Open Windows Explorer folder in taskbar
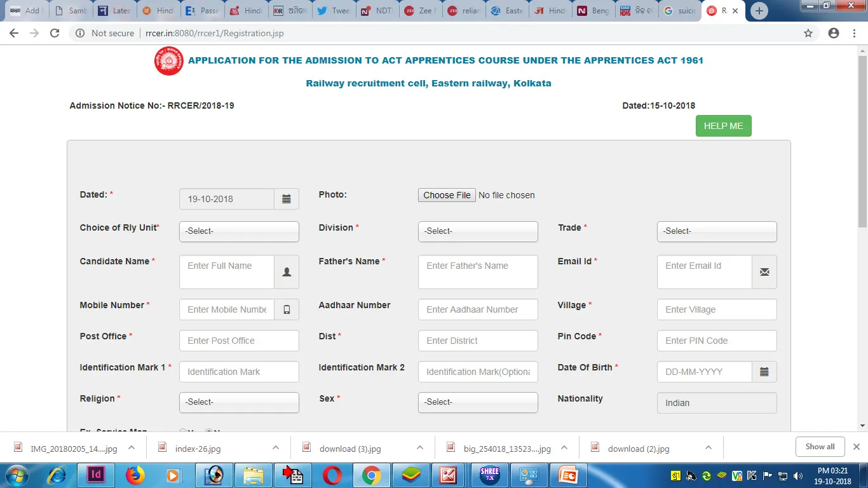This screenshot has height=488, width=868. [254, 475]
